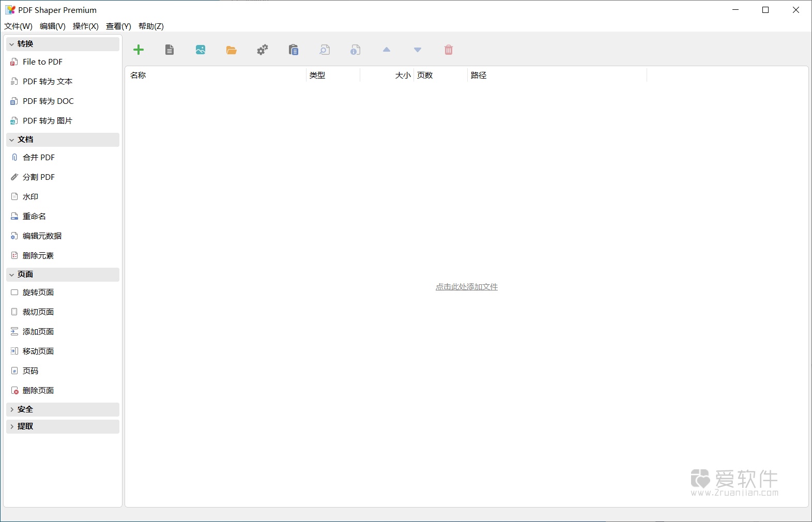Collapse the 转换 section chevron
The height and width of the screenshot is (522, 812).
point(11,44)
